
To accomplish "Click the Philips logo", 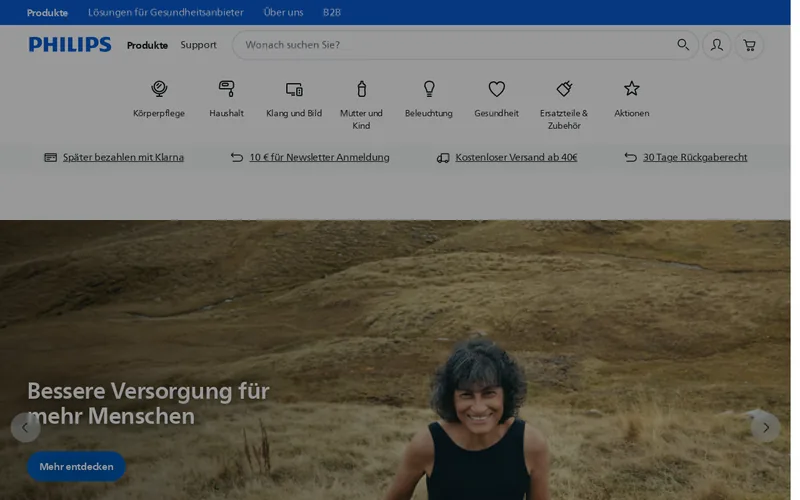I will pyautogui.click(x=70, y=44).
